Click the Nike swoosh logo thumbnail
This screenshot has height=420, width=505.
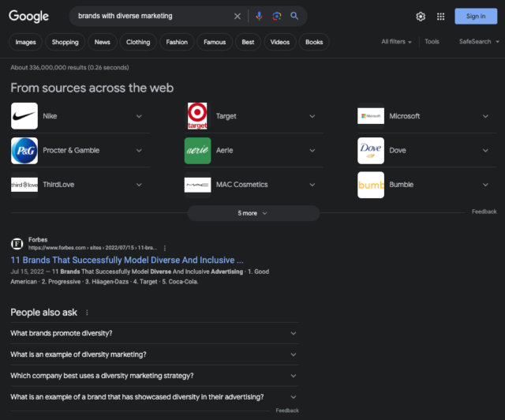(24, 116)
